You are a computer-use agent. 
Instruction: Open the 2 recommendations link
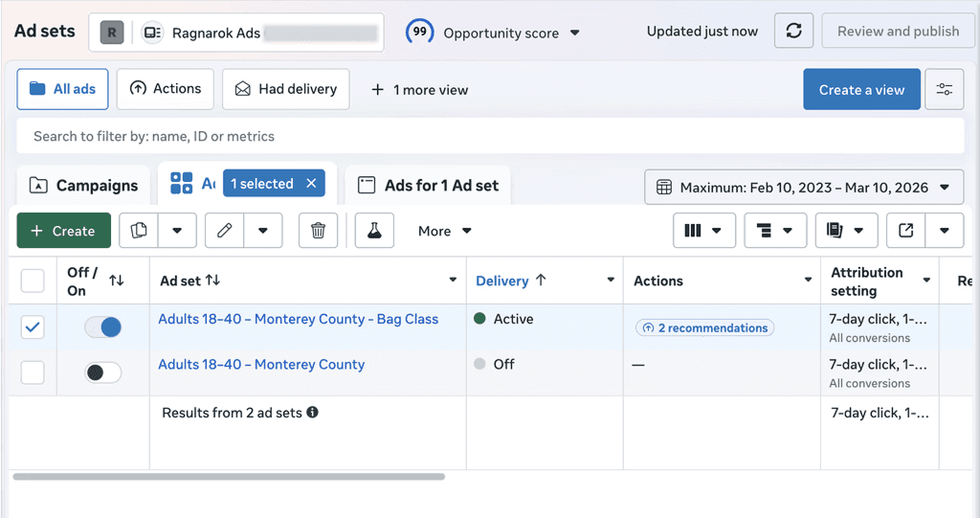pos(705,327)
